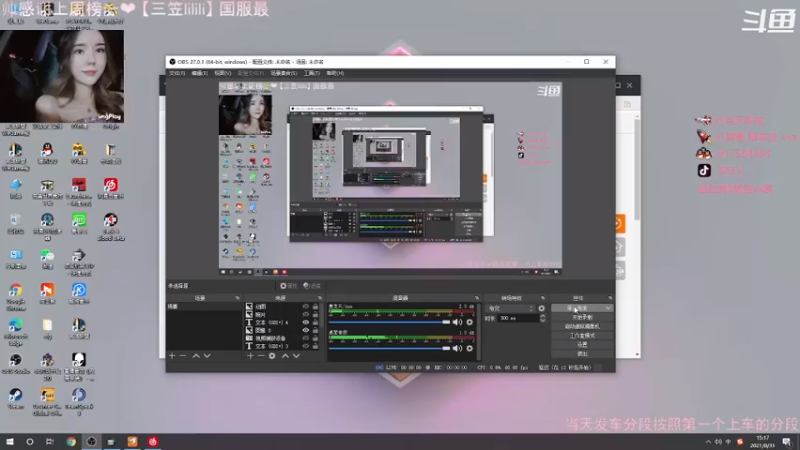This screenshot has height=450, width=800.
Task: Open source properties gear under sources list
Action: (x=272, y=356)
